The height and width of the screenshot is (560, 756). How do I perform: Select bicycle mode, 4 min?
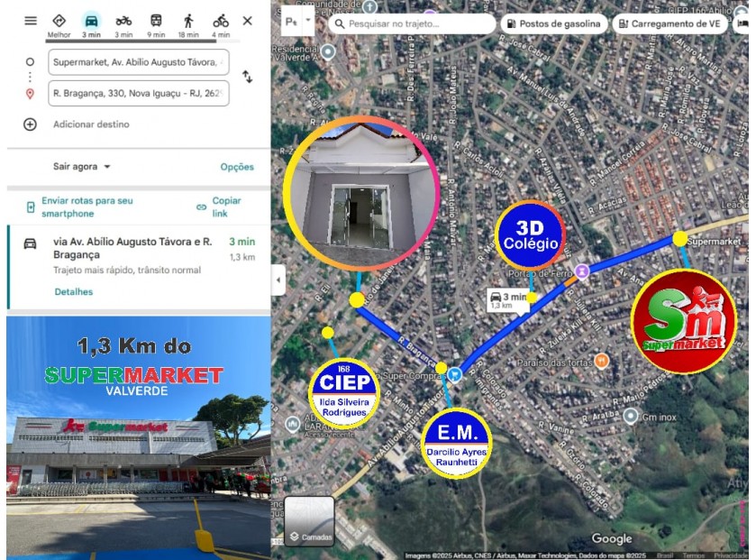pyautogui.click(x=221, y=25)
